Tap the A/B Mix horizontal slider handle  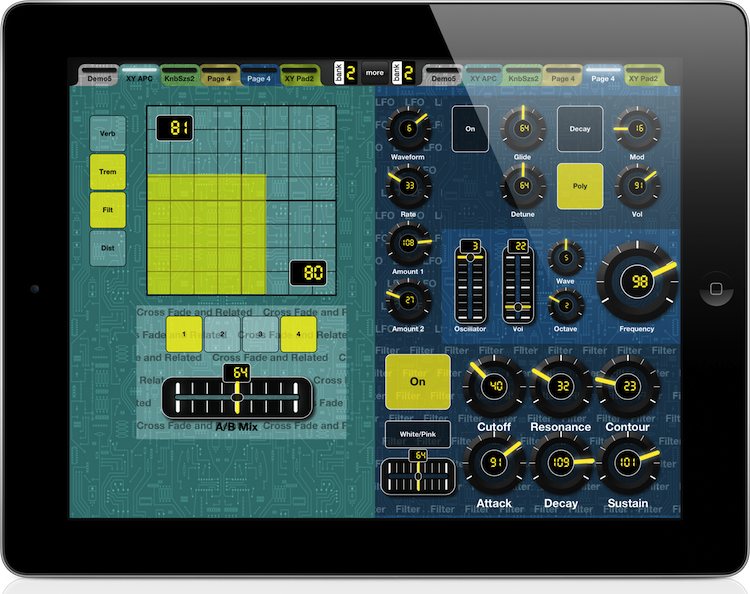[x=237, y=397]
